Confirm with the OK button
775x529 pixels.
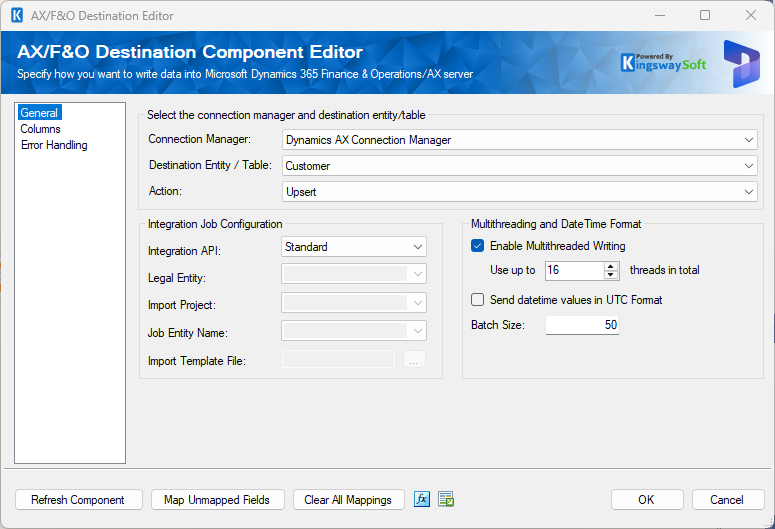[x=647, y=500]
